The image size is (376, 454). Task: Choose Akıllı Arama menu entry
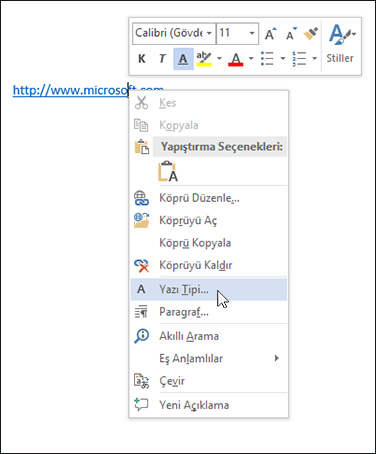209,336
